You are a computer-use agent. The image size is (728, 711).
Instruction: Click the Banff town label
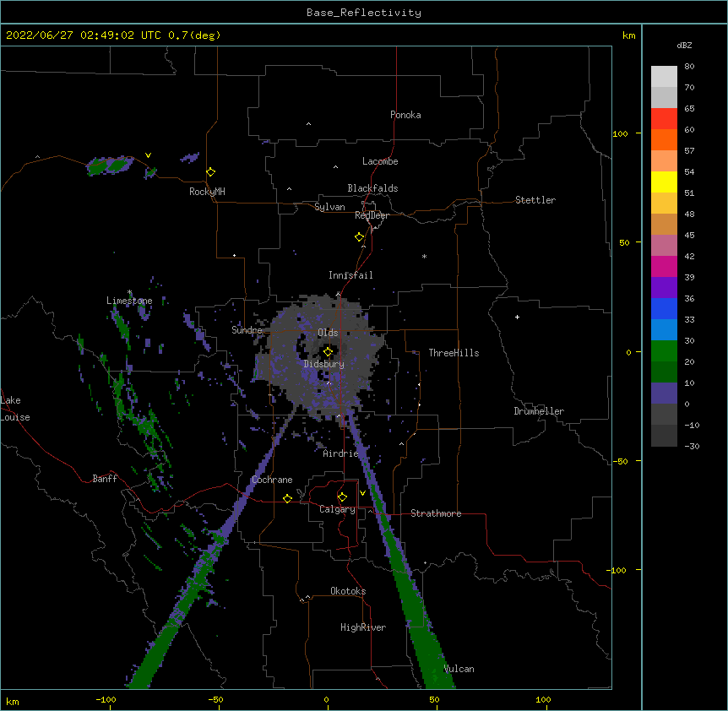[105, 479]
